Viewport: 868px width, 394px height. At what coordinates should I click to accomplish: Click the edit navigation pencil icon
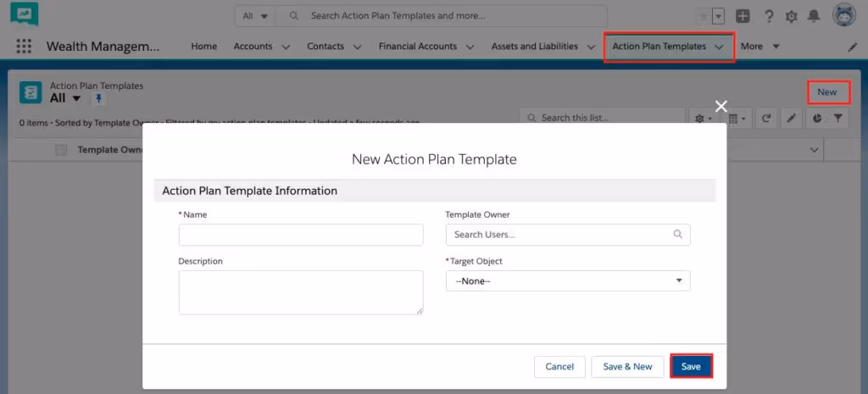point(853,47)
